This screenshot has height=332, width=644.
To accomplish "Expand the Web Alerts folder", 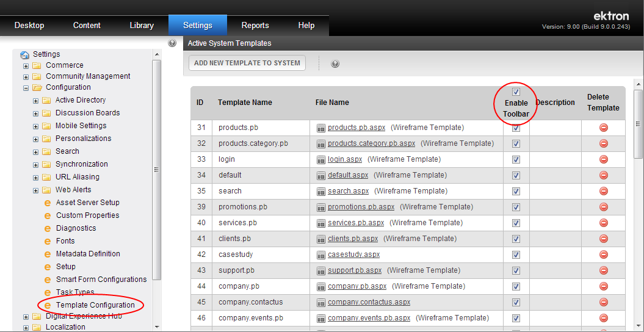I will click(36, 190).
